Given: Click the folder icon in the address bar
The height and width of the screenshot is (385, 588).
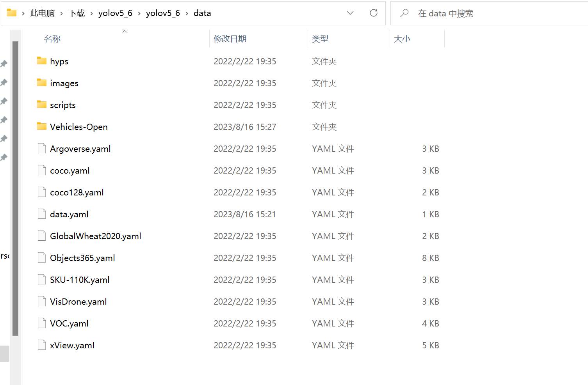Looking at the screenshot, I should (x=12, y=12).
